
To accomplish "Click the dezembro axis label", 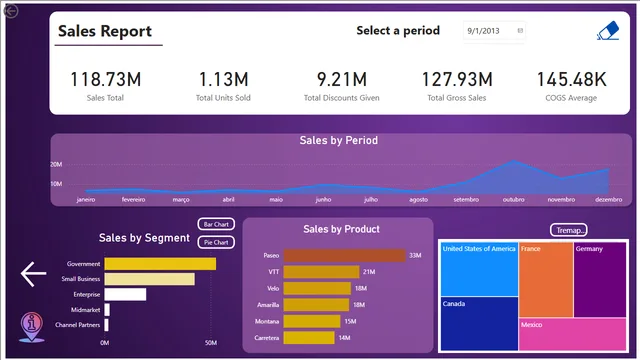I will (609, 200).
